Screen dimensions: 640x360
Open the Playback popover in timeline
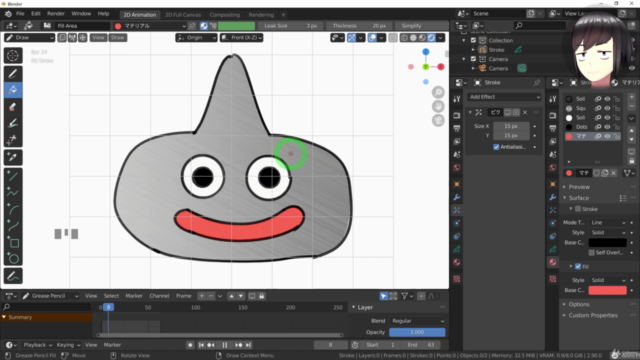pos(38,345)
